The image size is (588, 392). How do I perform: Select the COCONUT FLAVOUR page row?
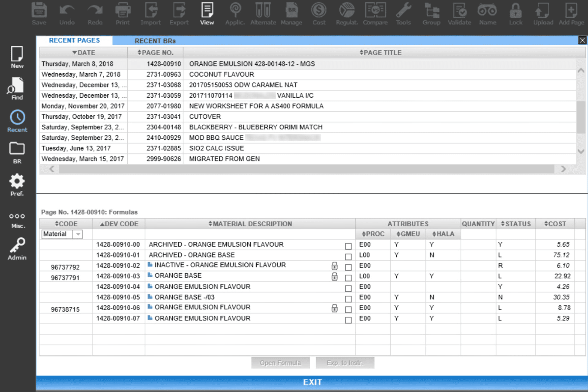221,74
